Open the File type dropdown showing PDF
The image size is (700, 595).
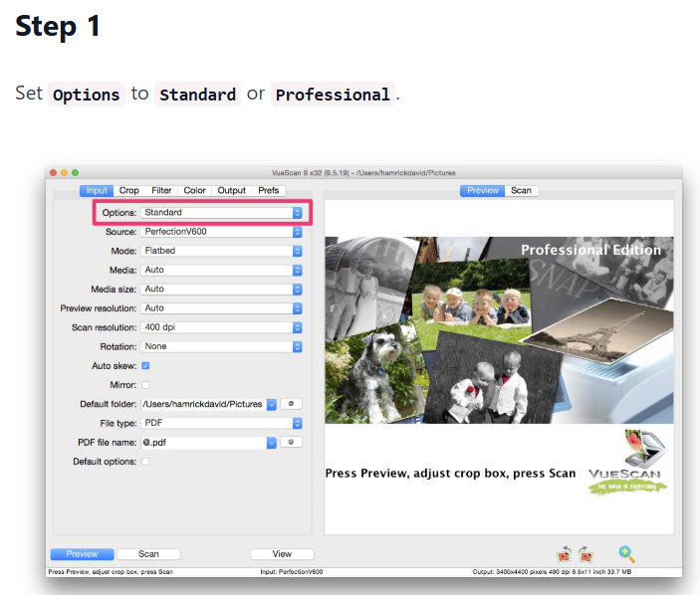click(x=221, y=423)
